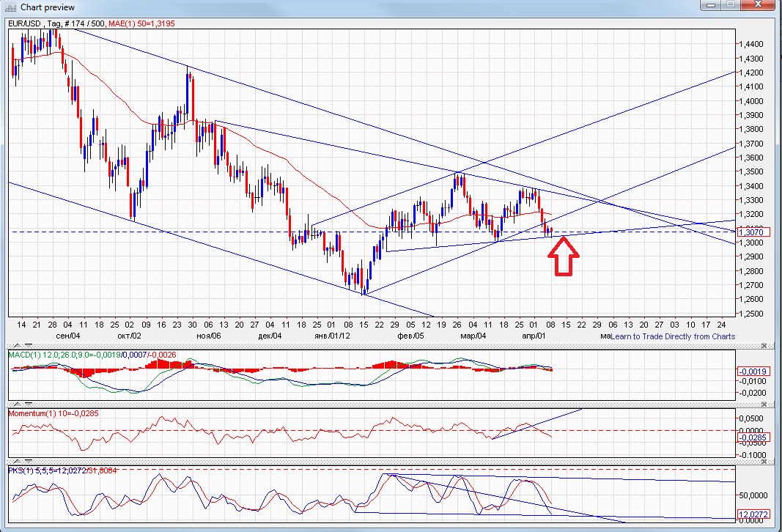Click the 1,4400 price axis label
Viewport: 782px width, 532px height.
point(751,44)
